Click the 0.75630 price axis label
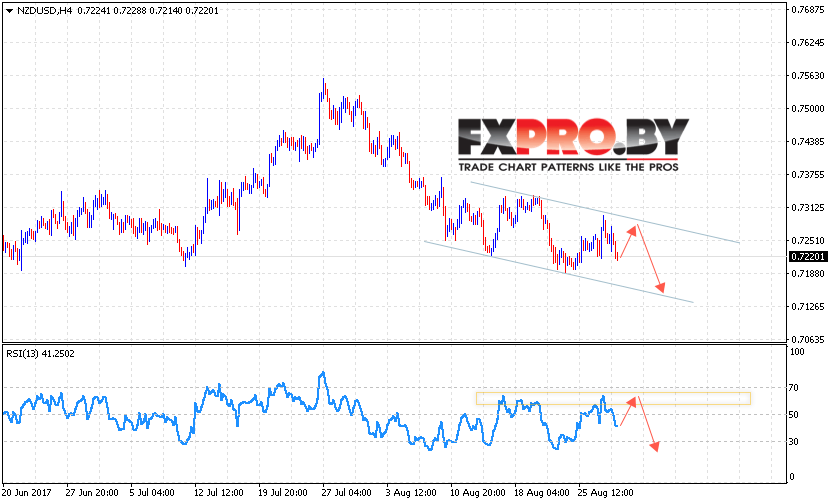The height and width of the screenshot is (504, 829). pos(808,76)
